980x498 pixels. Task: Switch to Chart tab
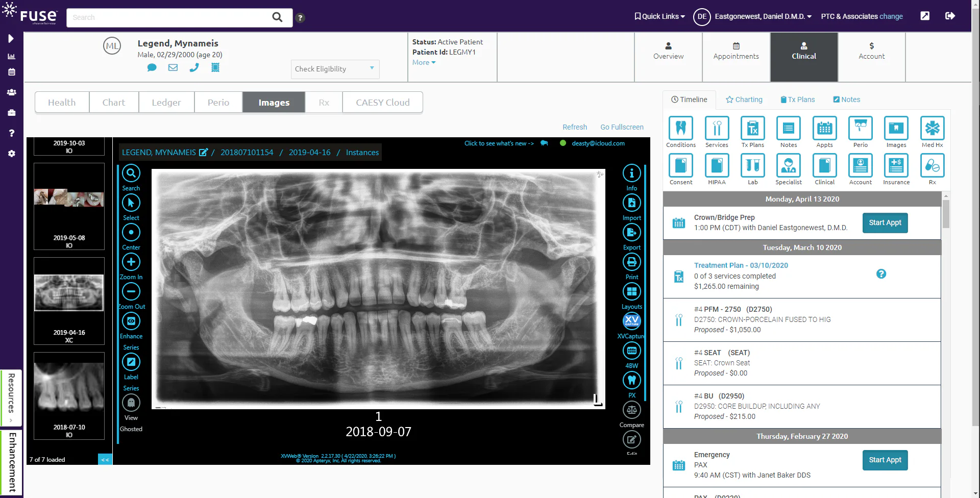[114, 103]
